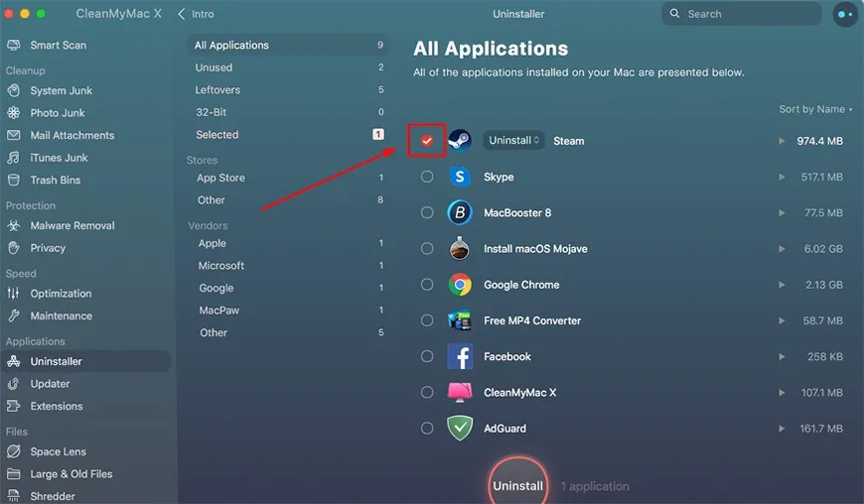Expand the Install macOS Mojave details arrow

point(782,249)
